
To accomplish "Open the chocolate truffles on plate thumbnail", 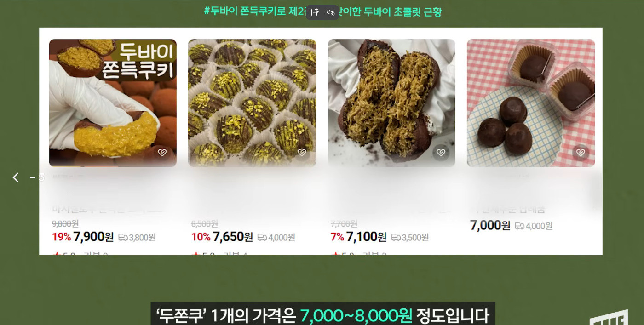I will [531, 103].
